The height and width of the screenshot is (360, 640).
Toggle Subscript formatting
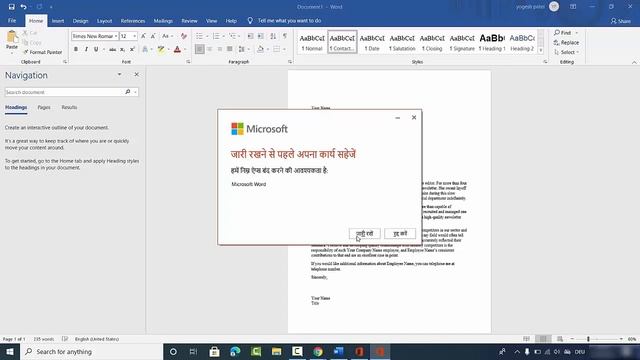point(122,49)
